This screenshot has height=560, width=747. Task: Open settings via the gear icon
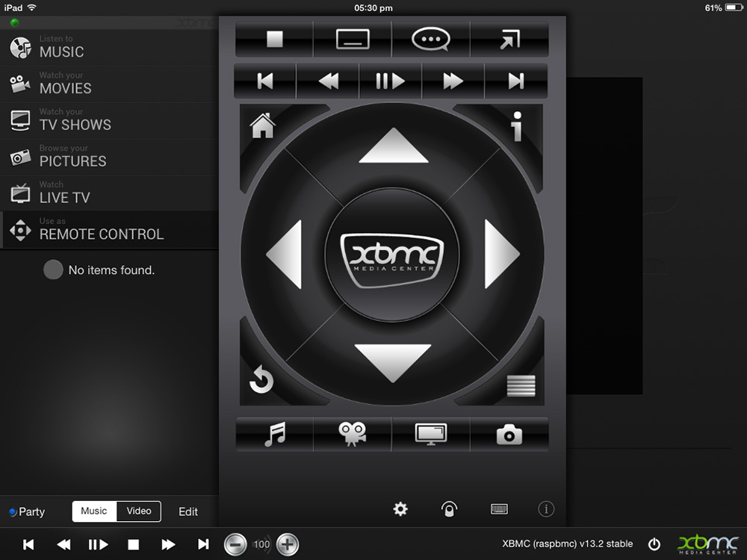click(400, 509)
